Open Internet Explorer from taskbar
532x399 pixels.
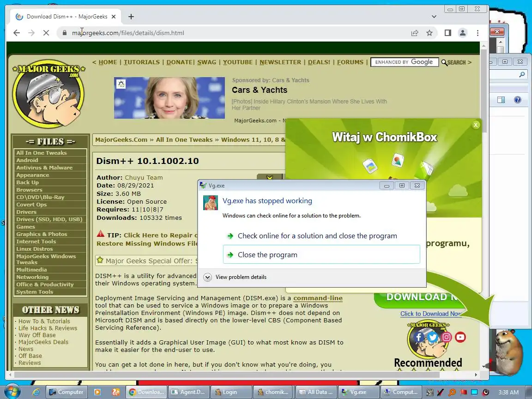[x=36, y=392]
